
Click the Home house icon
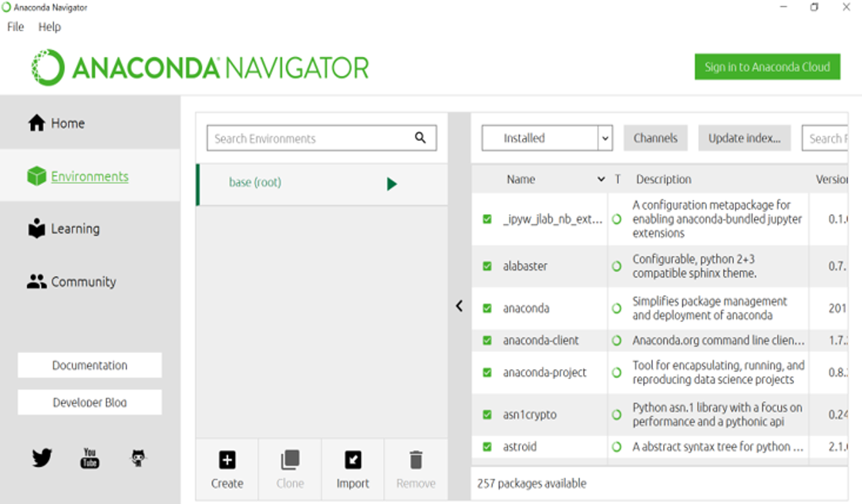(x=37, y=123)
